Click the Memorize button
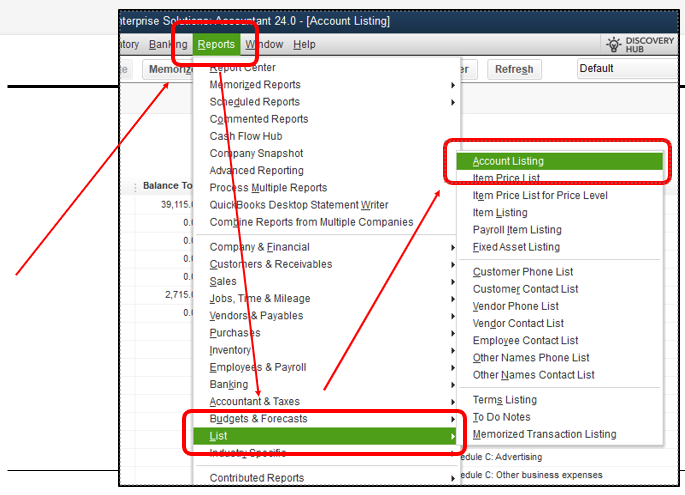 click(x=168, y=69)
